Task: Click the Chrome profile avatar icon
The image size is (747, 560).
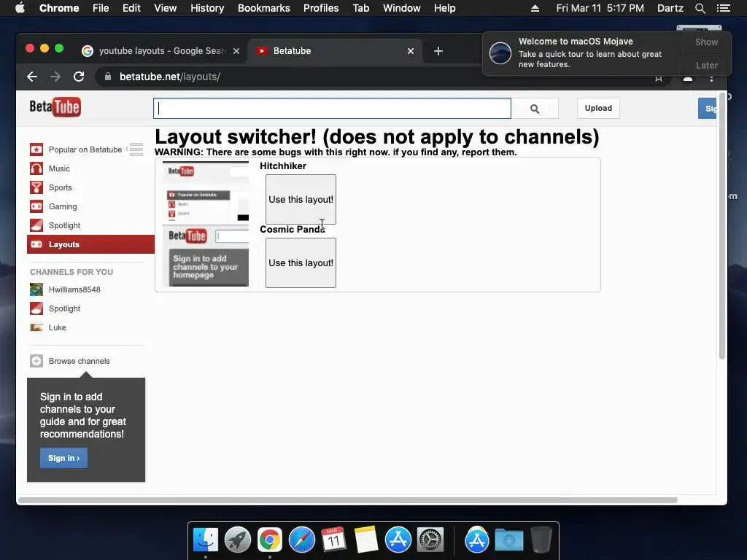Action: (688, 79)
